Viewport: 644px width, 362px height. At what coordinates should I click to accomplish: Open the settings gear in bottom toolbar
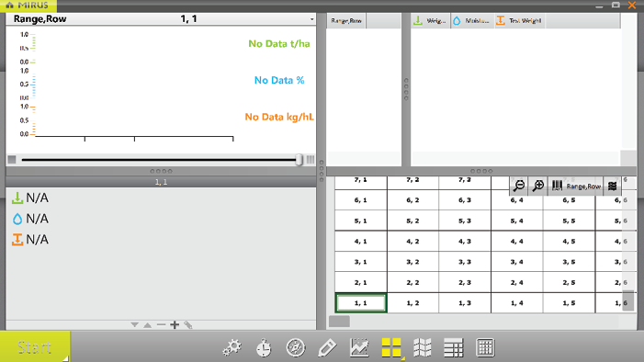pyautogui.click(x=232, y=347)
